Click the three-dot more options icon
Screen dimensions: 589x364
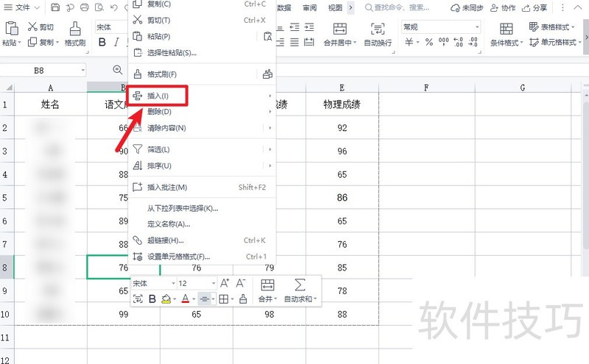pyautogui.click(x=562, y=7)
